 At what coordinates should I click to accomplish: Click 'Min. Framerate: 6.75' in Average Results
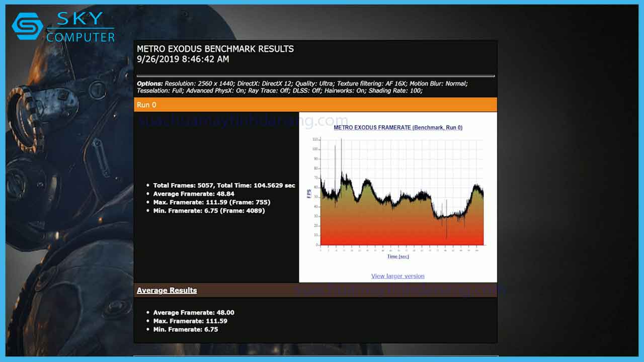[x=186, y=329]
